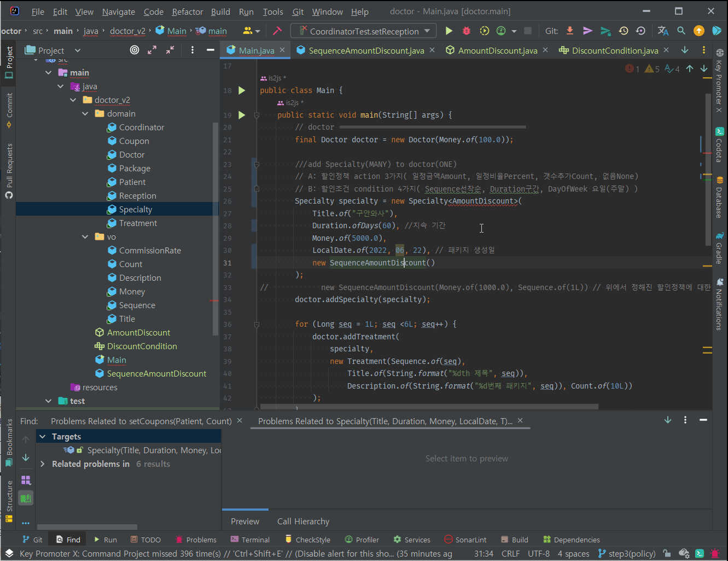Click the step3(policy) git branch widget

(626, 554)
